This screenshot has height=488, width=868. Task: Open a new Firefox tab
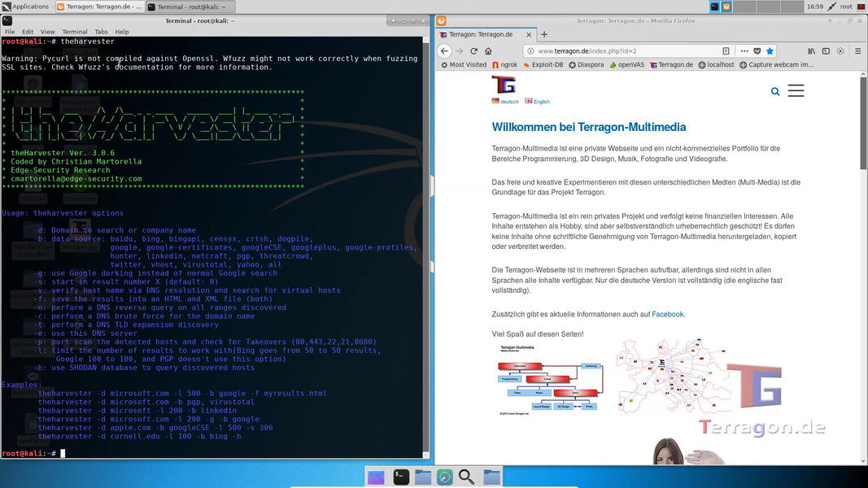544,34
